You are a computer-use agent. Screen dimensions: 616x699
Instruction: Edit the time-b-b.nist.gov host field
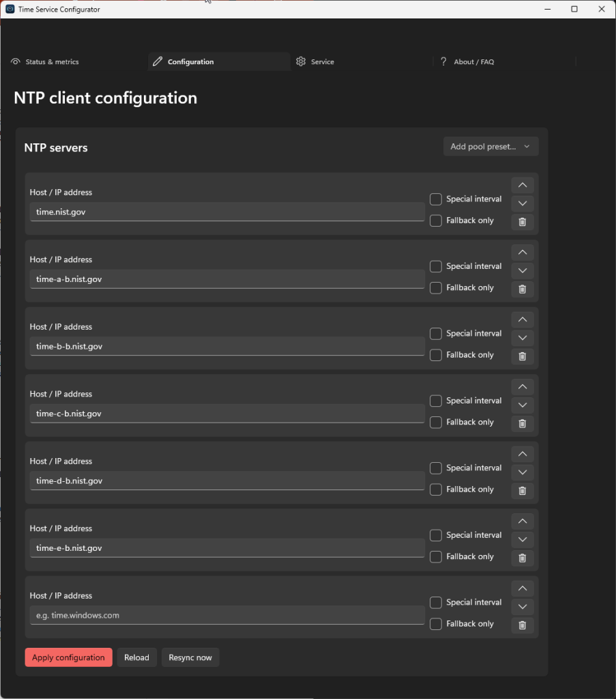point(227,346)
